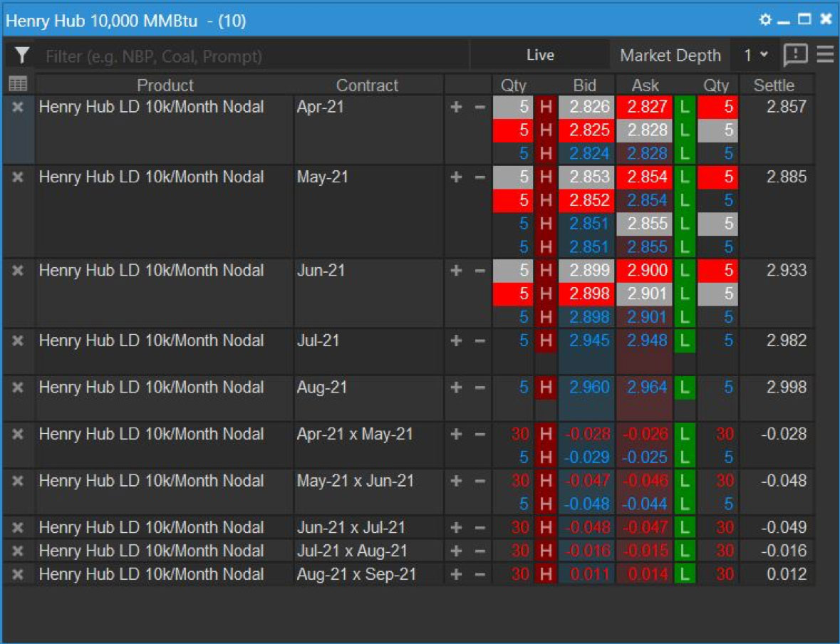Hit the H button on Aug-21 x Sep-21 row

point(545,574)
